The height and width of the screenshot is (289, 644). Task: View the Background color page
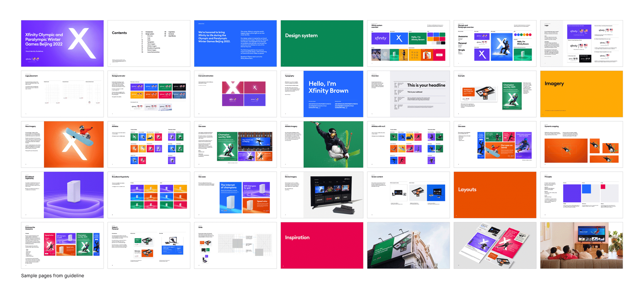click(149, 94)
